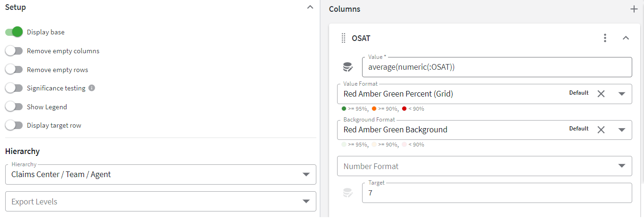Add a new column with plus icon
This screenshot has height=219, width=644.
(634, 9)
